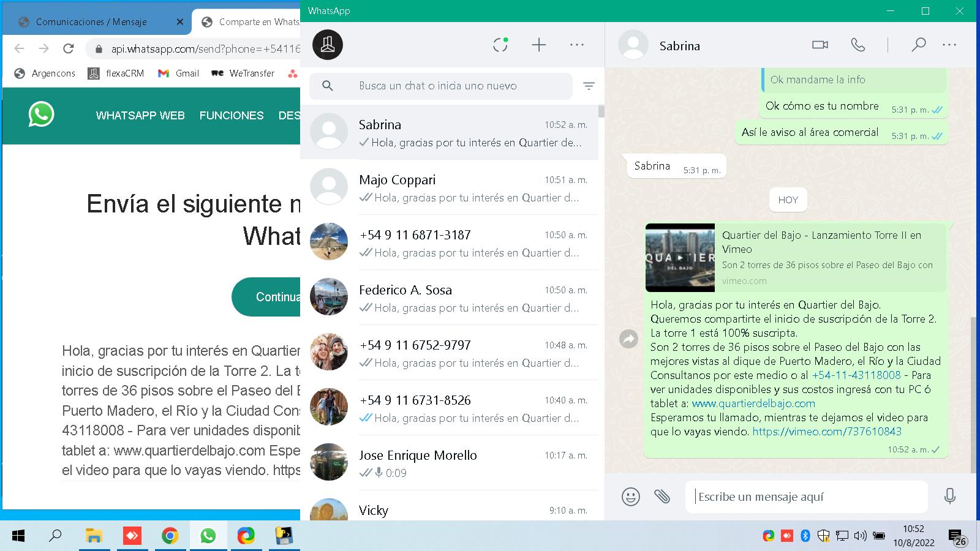This screenshot has width=980, height=551.
Task: Open WHATSAPP WEB menu on web page
Action: pos(140,115)
